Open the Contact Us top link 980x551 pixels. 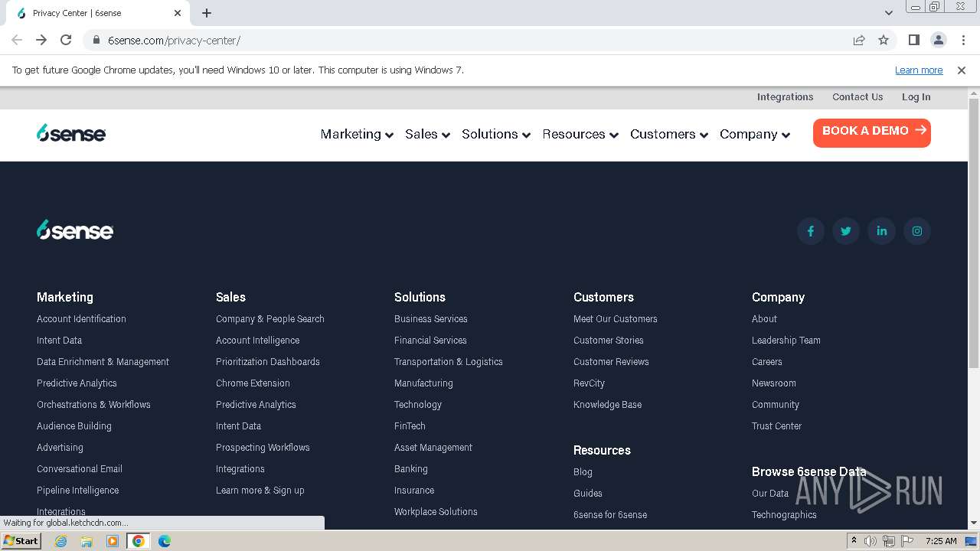[857, 97]
